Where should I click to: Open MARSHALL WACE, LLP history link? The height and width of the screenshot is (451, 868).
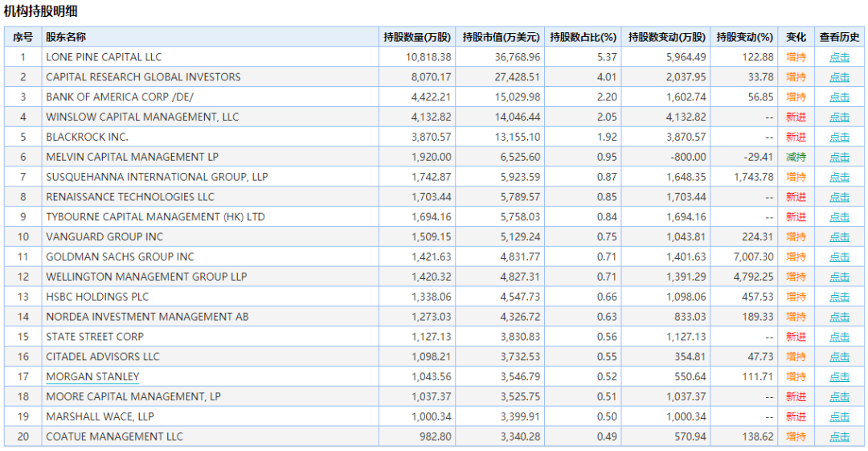839,416
